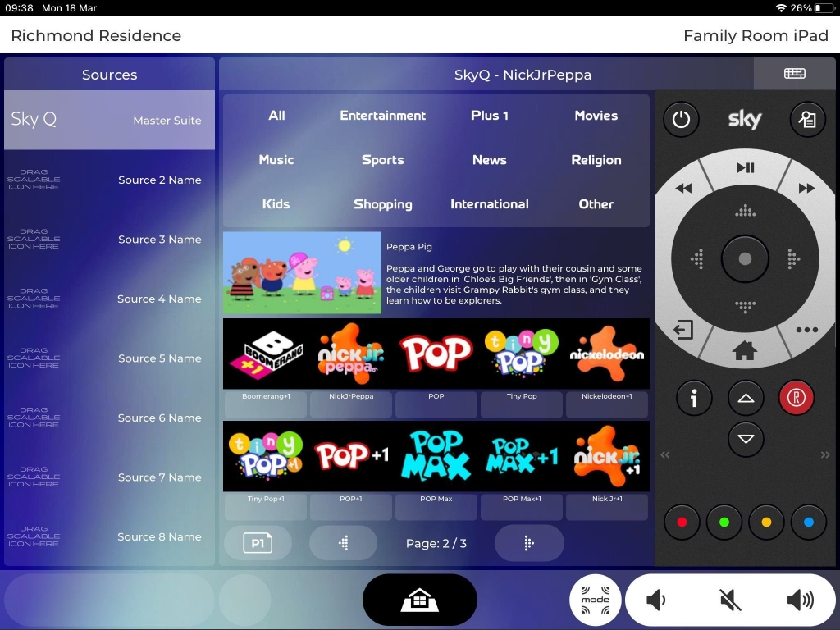
Task: Select the Sky Q Master Suite source
Action: (109, 120)
